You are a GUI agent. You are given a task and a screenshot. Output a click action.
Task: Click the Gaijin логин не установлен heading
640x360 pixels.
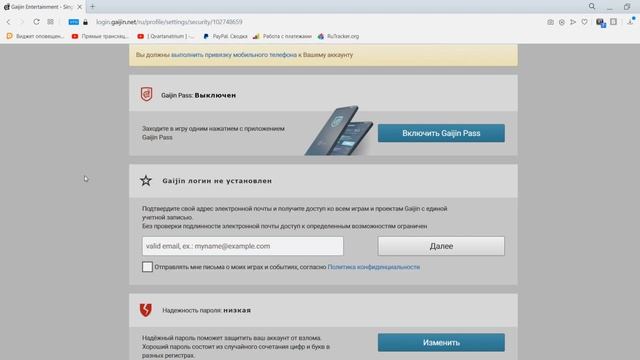pos(217,181)
